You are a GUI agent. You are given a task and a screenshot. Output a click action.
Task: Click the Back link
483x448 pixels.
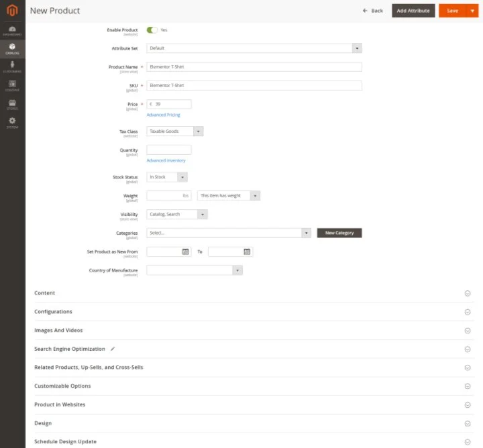click(x=373, y=11)
